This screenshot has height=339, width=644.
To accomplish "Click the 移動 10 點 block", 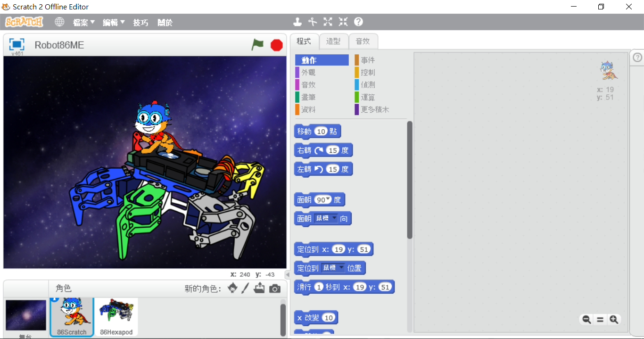I will 317,132.
